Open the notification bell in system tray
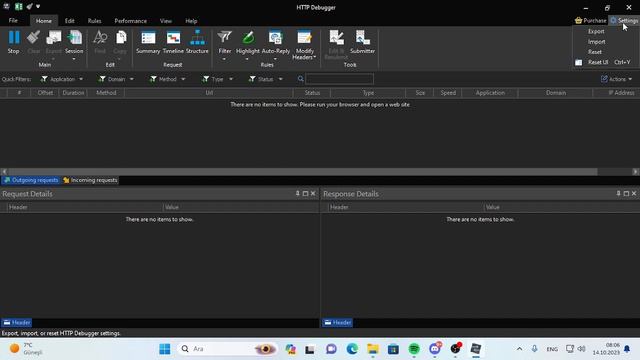Image resolution: width=640 pixels, height=360 pixels. pos(627,349)
